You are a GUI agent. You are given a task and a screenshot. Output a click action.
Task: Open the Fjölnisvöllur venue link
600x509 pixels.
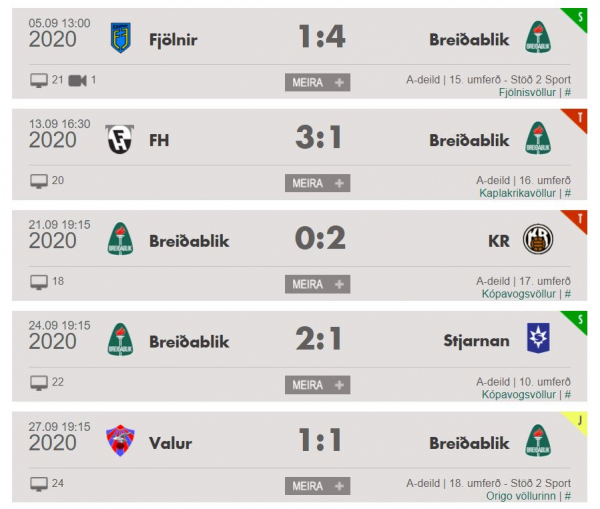pyautogui.click(x=527, y=92)
